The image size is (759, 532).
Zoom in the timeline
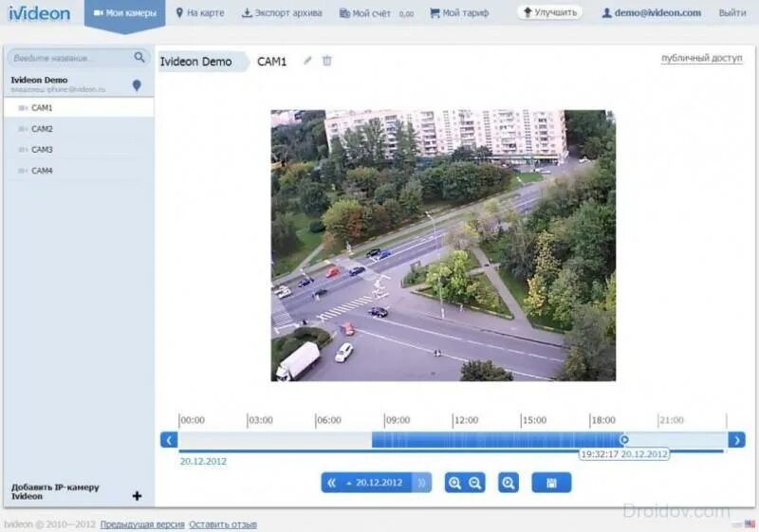[455, 483]
